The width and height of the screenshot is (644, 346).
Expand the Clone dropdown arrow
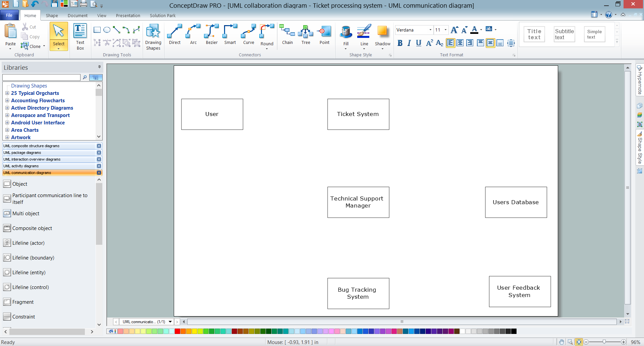pos(44,46)
